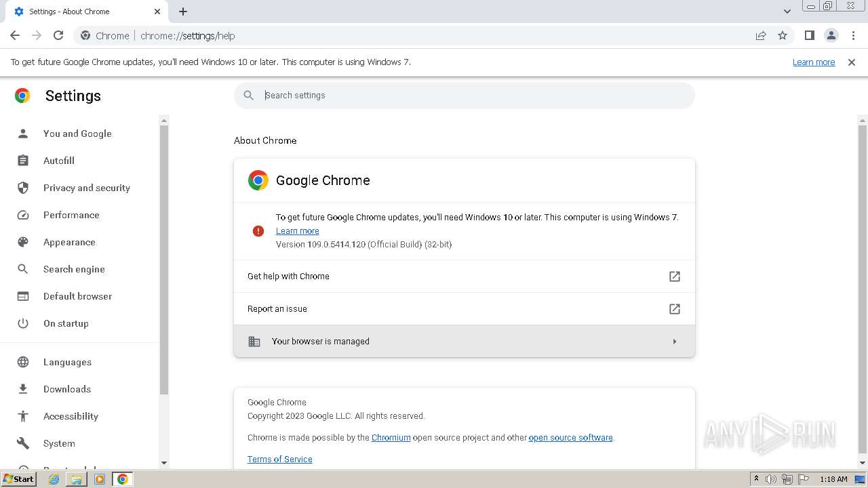Dismiss the Windows 7 update infobar
The image size is (868, 488).
tap(852, 62)
